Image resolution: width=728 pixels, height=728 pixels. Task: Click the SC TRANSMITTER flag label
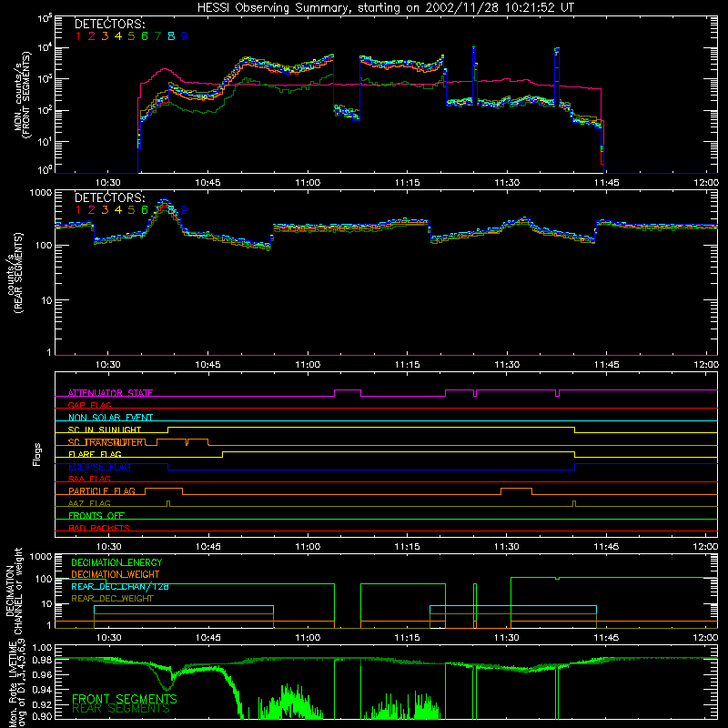coord(106,442)
